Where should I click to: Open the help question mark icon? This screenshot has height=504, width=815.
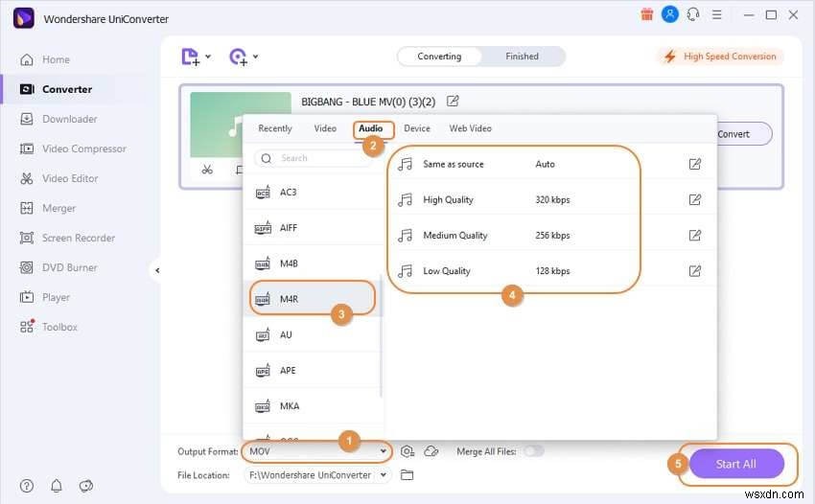[x=27, y=486]
